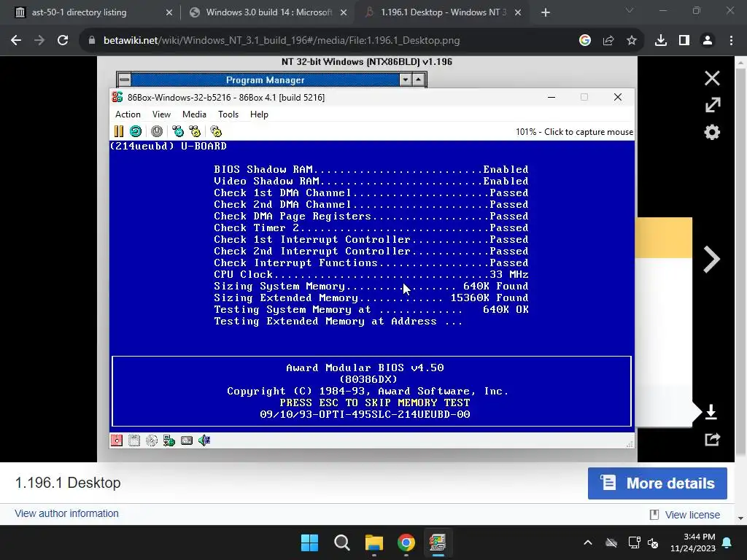This screenshot has width=747, height=560.
Task: Open the 86Box View menu
Action: point(161,114)
